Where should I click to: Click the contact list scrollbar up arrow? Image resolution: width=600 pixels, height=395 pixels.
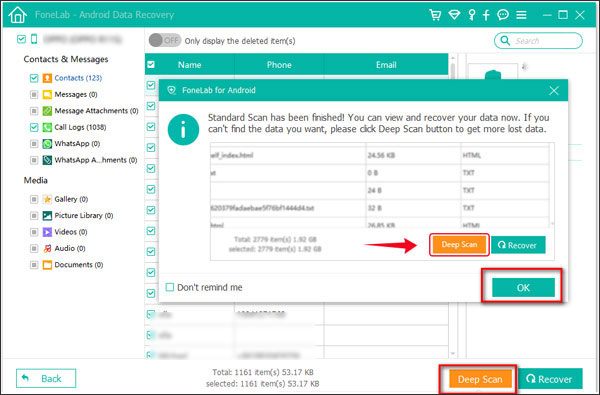(453, 58)
